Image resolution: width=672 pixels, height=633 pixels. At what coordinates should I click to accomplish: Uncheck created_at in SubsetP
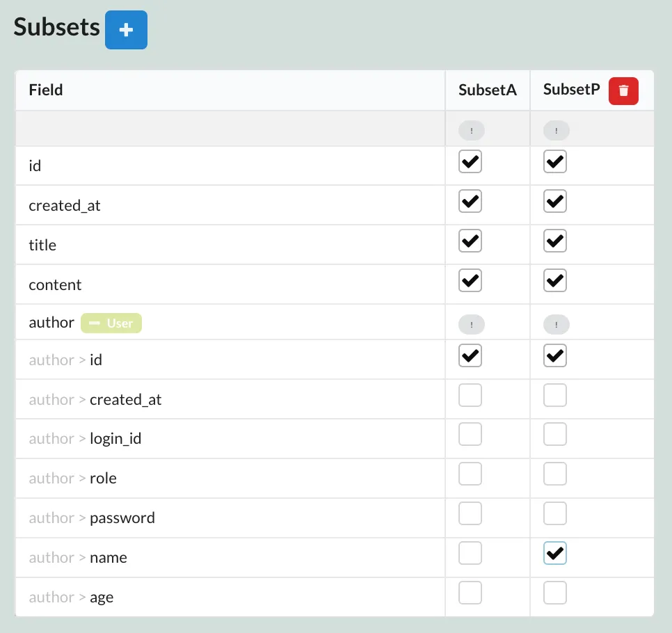coord(554,201)
